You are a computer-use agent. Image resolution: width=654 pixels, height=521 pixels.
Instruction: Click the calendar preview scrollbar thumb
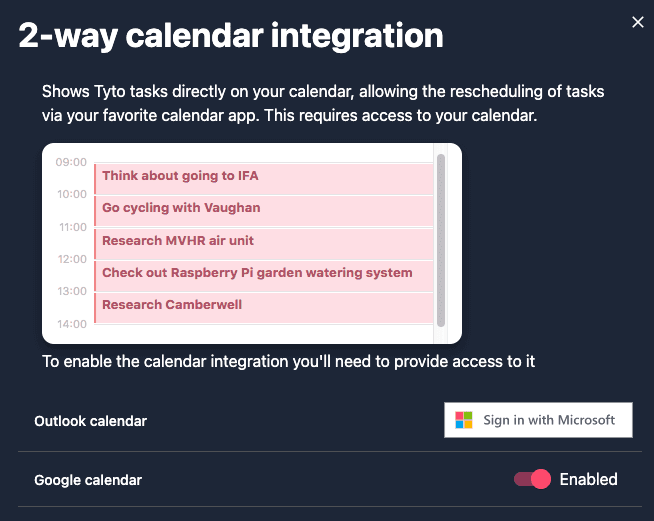[x=441, y=240]
